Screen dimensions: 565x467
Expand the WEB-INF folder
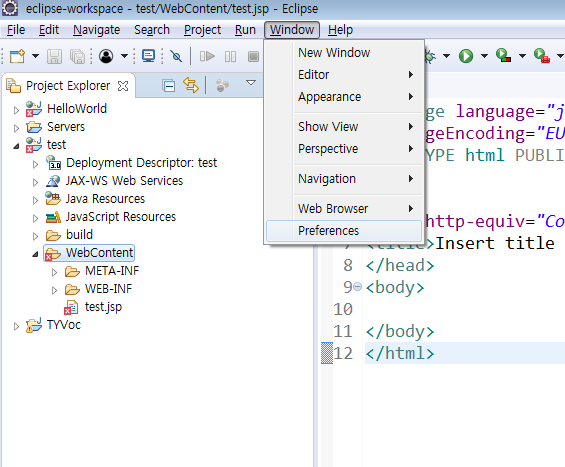54,290
